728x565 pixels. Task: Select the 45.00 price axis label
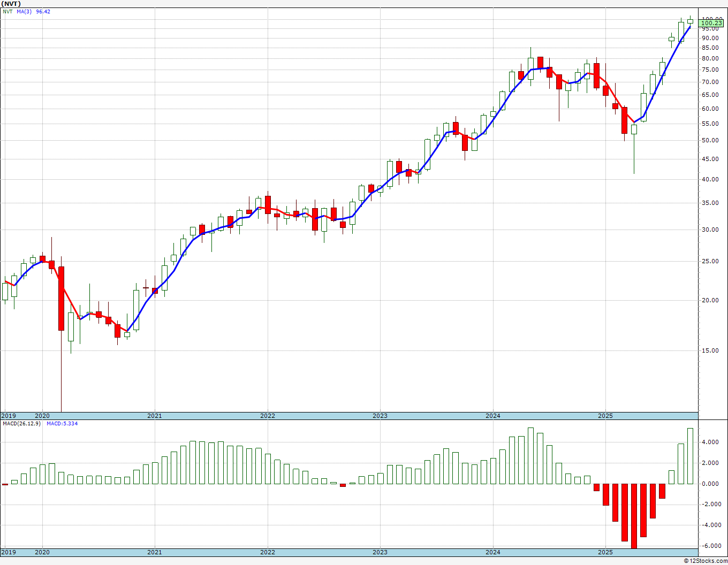pyautogui.click(x=710, y=159)
